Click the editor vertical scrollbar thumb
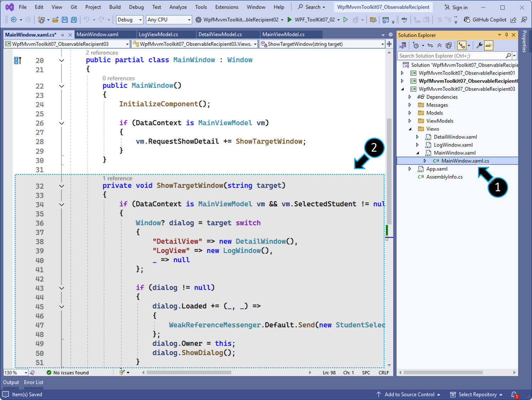The height and width of the screenshot is (400, 532). 389,171
